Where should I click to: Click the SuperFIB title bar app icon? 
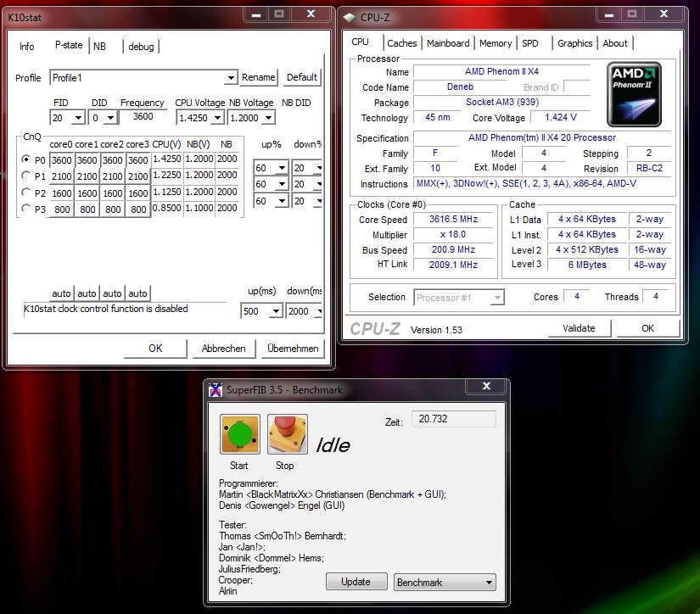pos(216,390)
